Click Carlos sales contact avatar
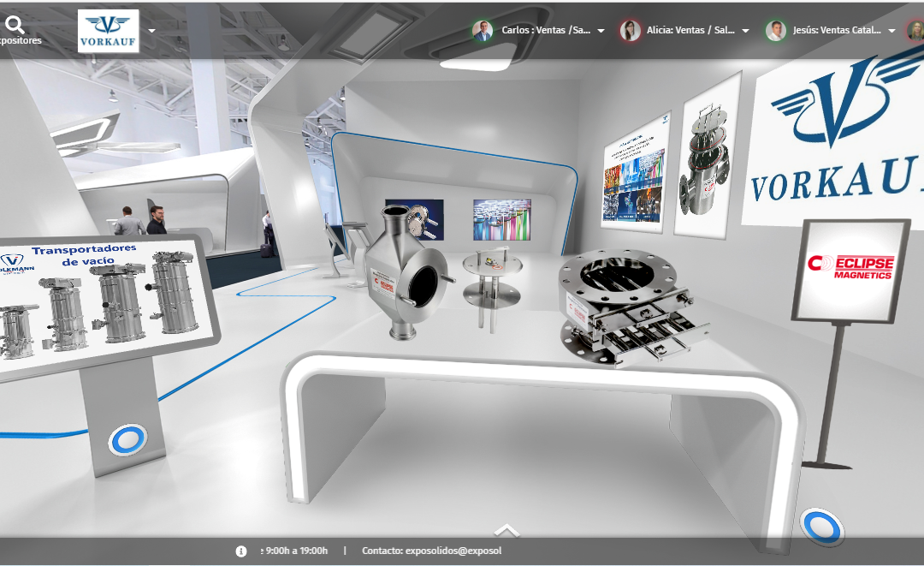The height and width of the screenshot is (566, 924). [483, 31]
